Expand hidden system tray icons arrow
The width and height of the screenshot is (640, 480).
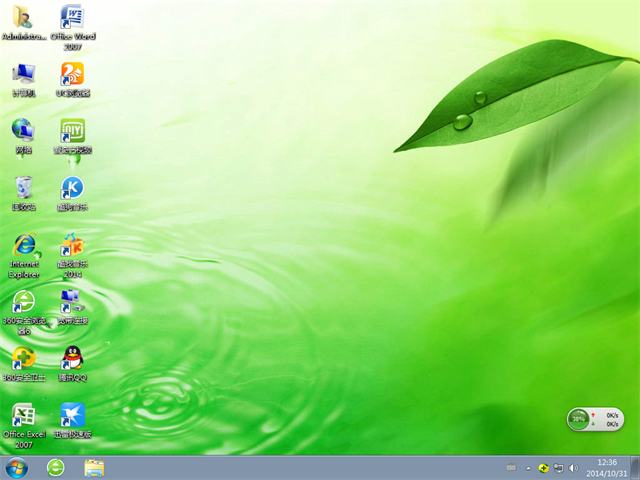pos(528,468)
